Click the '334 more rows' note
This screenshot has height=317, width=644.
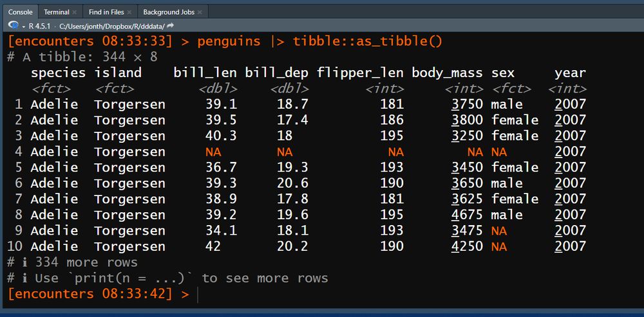[86, 262]
